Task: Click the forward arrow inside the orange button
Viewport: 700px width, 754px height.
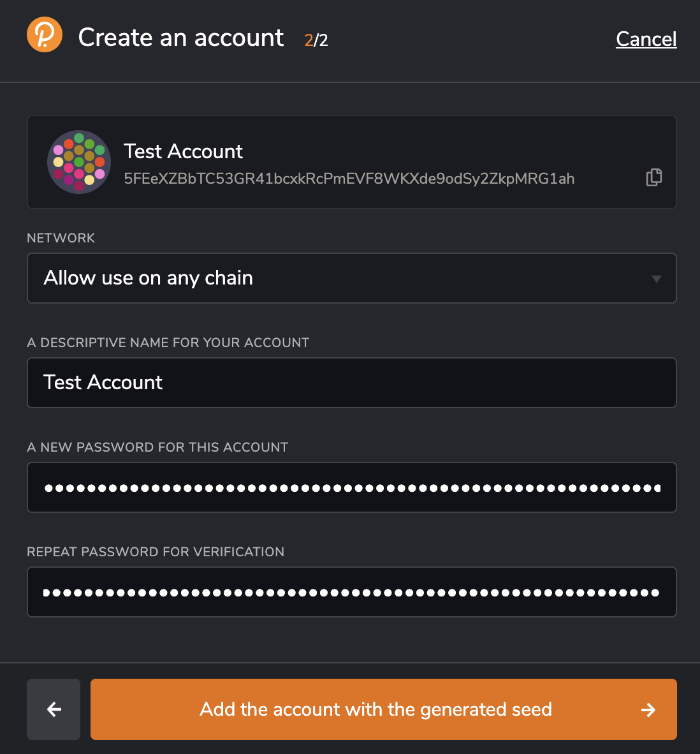Action: click(648, 709)
